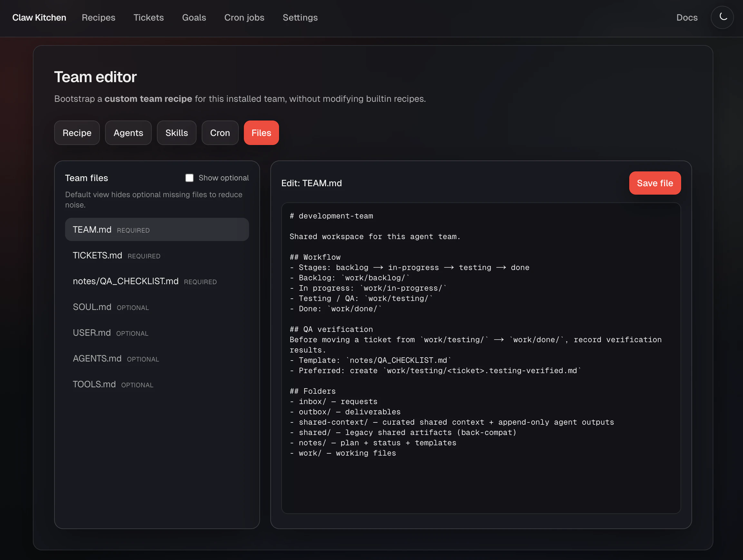Select TICKETS.md in team files
The width and height of the screenshot is (743, 560).
click(x=97, y=255)
